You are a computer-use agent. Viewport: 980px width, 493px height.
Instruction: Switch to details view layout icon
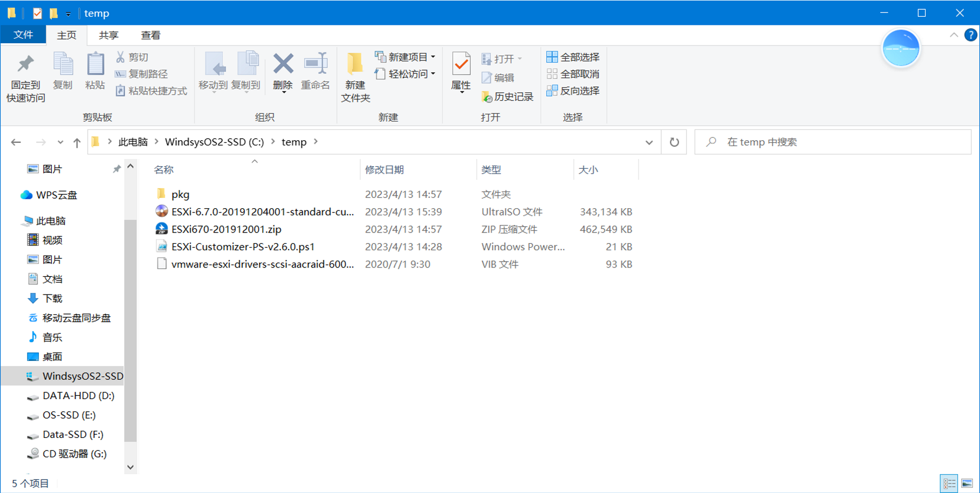click(x=949, y=483)
